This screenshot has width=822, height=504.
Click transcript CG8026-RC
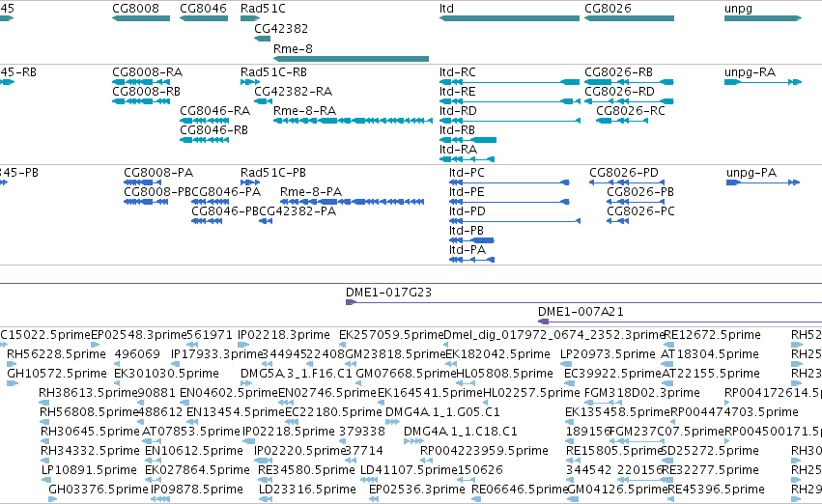[x=631, y=110]
